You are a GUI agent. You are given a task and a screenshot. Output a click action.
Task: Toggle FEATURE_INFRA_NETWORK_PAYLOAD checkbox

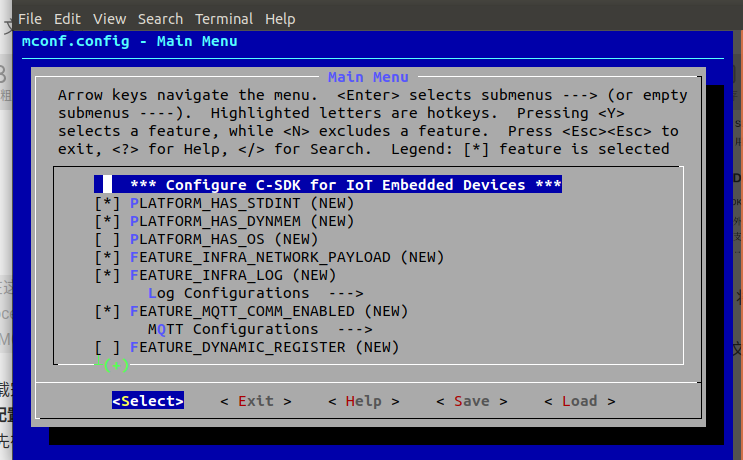(x=107, y=257)
